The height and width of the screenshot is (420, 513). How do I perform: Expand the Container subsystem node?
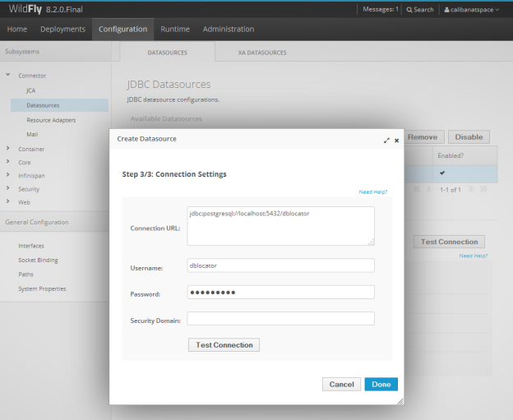click(9, 149)
